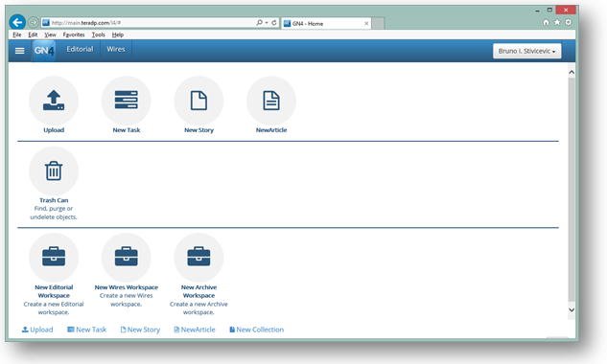Click the New Wires Workspace title
The width and height of the screenshot is (607, 364).
point(127,287)
